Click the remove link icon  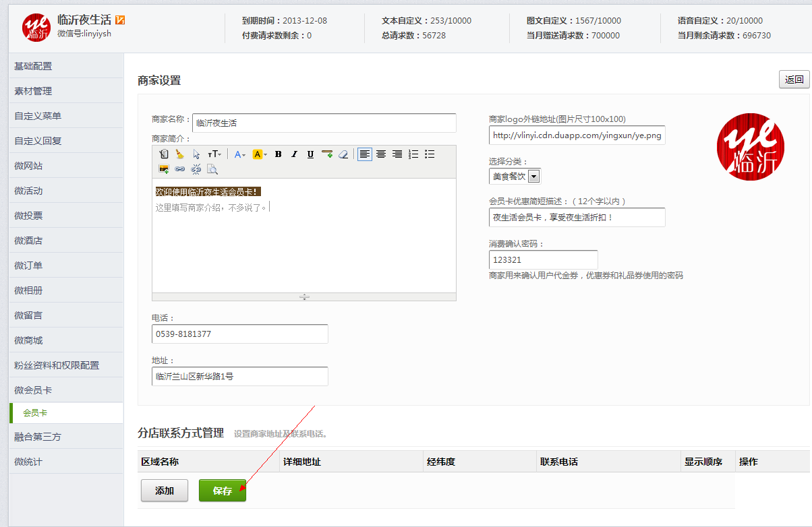196,169
